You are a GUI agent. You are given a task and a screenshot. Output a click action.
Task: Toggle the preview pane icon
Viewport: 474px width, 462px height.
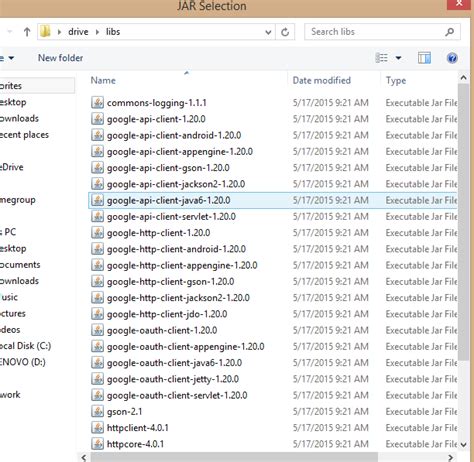pos(424,58)
